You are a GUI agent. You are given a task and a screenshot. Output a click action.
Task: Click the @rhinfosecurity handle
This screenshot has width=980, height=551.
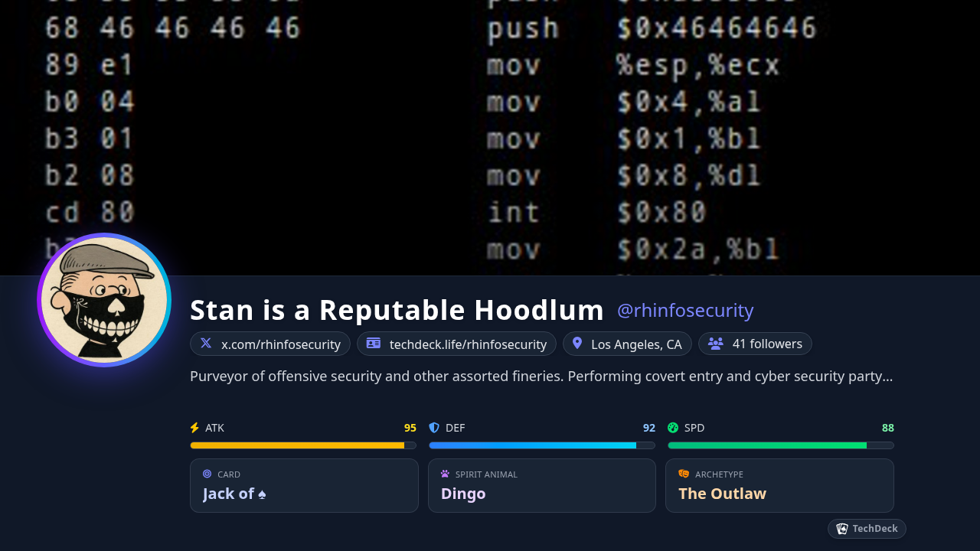click(685, 311)
